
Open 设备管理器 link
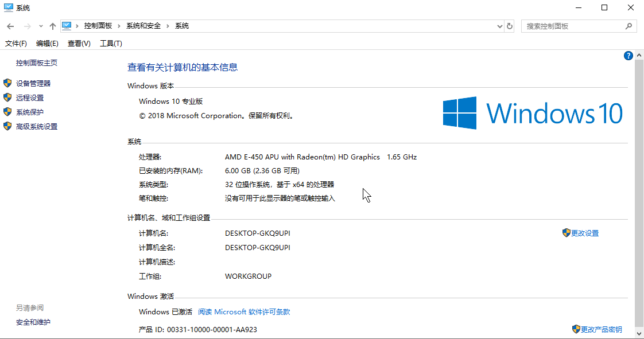click(33, 83)
